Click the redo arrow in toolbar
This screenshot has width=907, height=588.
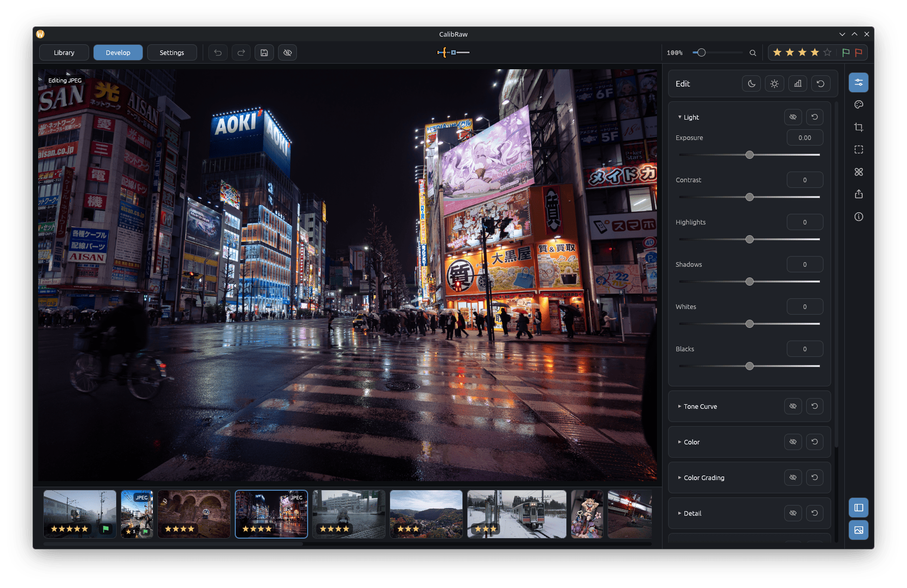click(x=241, y=52)
